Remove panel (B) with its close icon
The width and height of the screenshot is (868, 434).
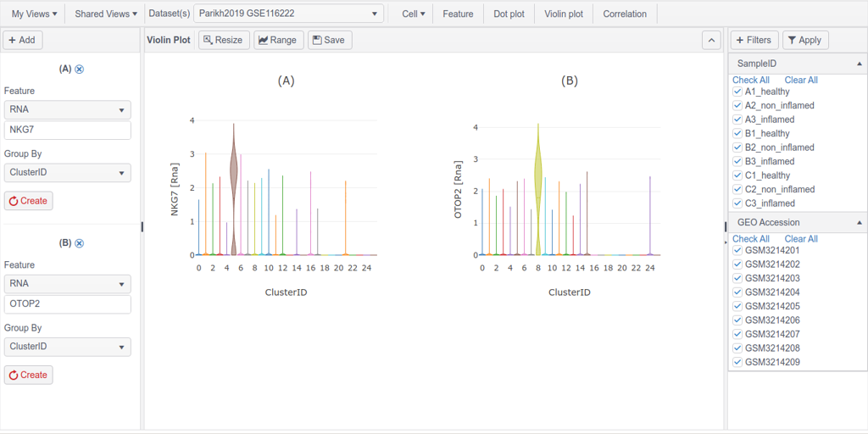tap(79, 243)
